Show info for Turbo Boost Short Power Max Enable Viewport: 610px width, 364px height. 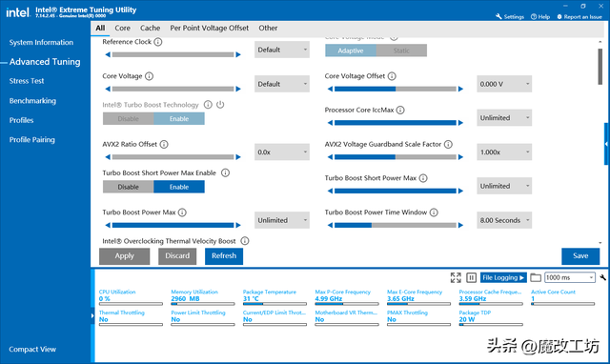(x=225, y=172)
